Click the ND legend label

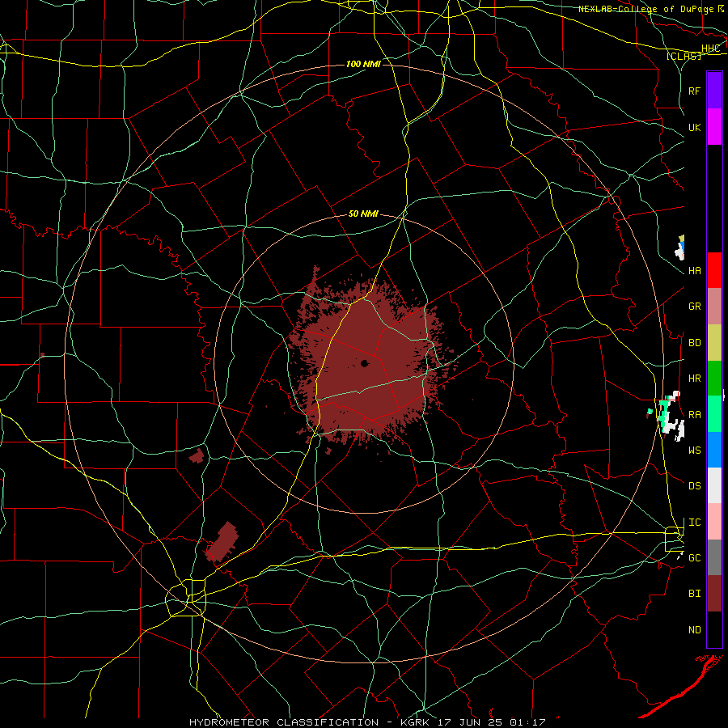coord(694,630)
